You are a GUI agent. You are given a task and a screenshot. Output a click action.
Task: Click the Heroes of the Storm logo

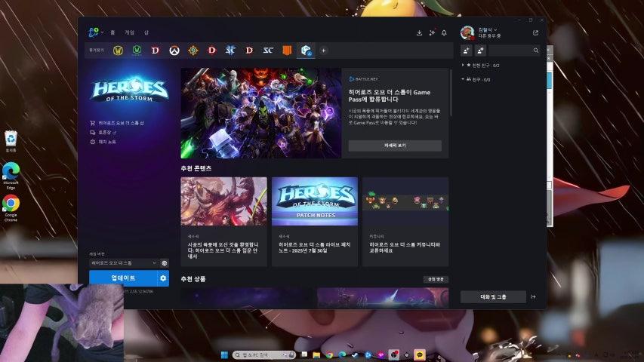(x=129, y=89)
